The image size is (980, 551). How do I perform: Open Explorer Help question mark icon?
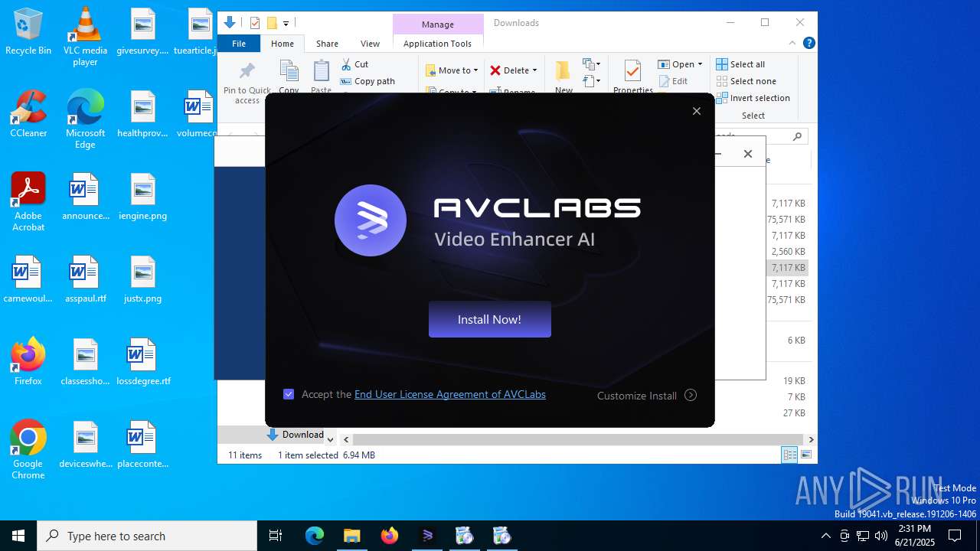click(808, 44)
